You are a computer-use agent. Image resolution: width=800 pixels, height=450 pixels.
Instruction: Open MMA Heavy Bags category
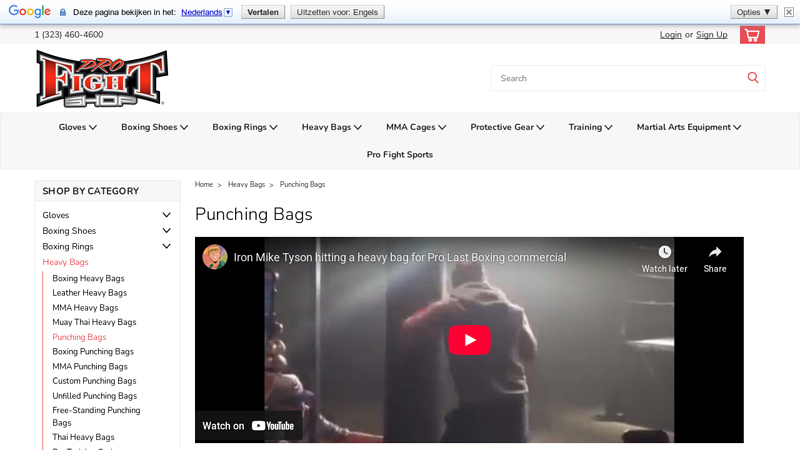point(85,308)
